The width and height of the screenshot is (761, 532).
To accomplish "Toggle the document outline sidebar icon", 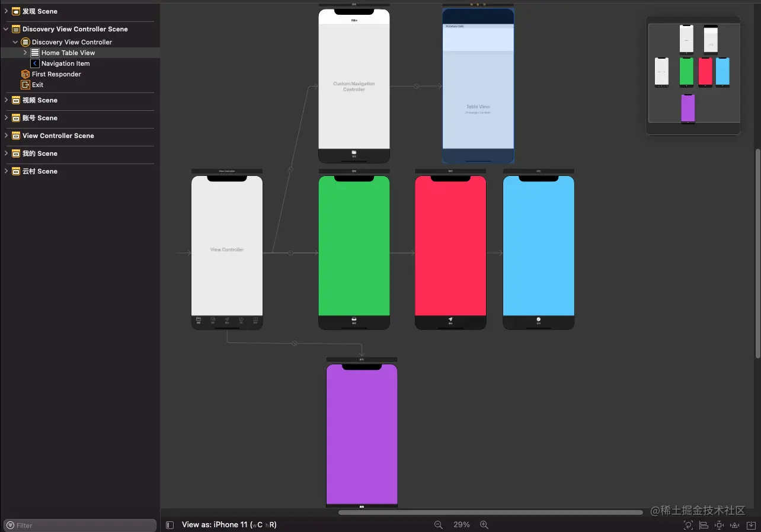I will pos(170,525).
